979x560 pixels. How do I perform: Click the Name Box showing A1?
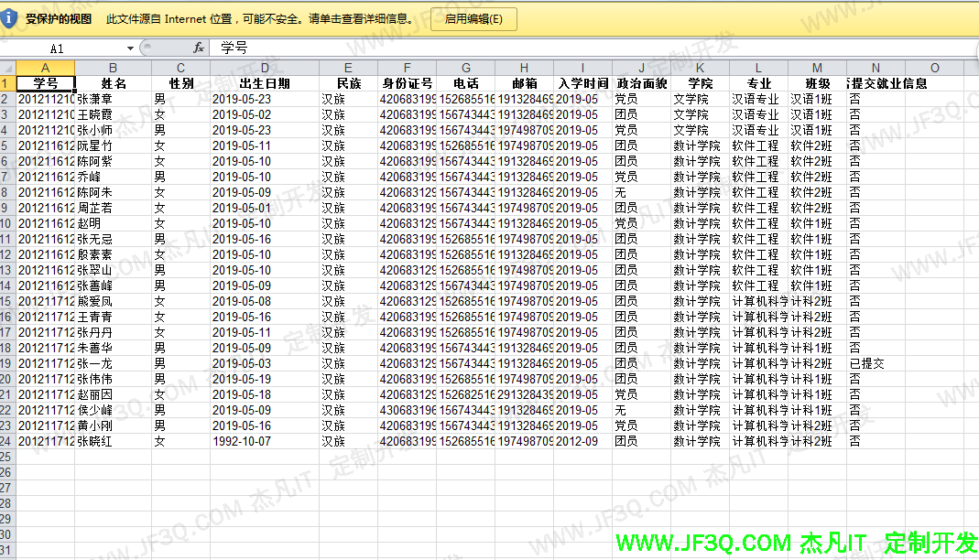55,48
